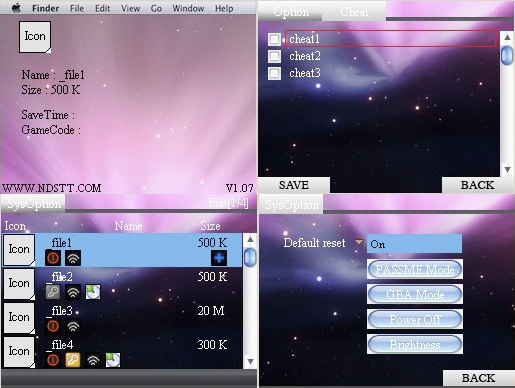515x388 pixels.
Task: Click the PASSME Mode button
Action: point(415,269)
